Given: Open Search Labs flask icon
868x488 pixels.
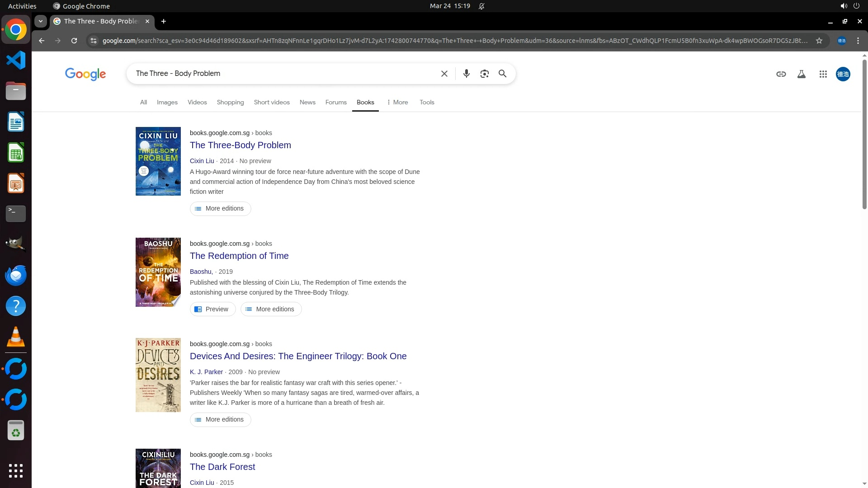Looking at the screenshot, I should (x=801, y=74).
